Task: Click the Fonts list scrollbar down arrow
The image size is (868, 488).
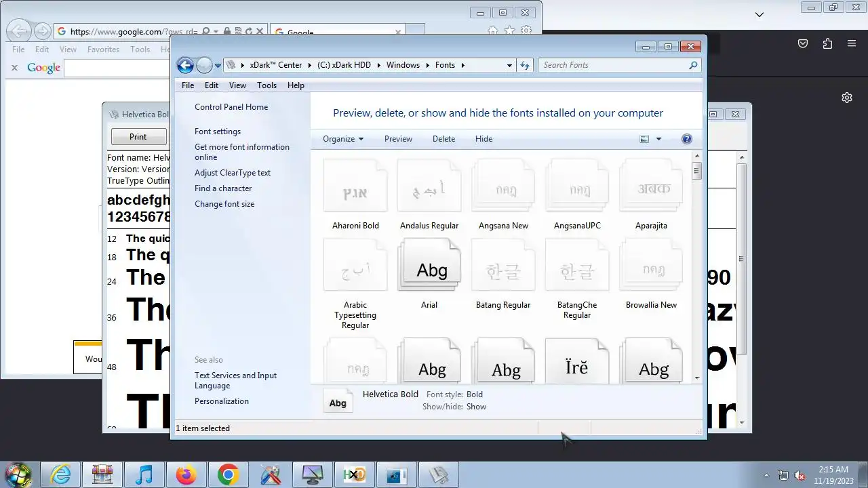Action: pyautogui.click(x=697, y=378)
